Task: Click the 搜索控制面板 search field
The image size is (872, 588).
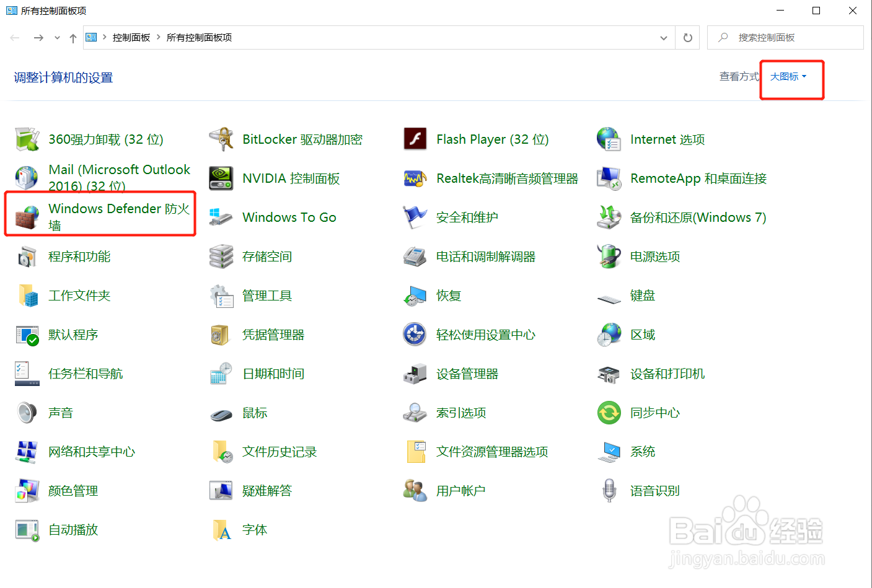Action: tap(786, 37)
